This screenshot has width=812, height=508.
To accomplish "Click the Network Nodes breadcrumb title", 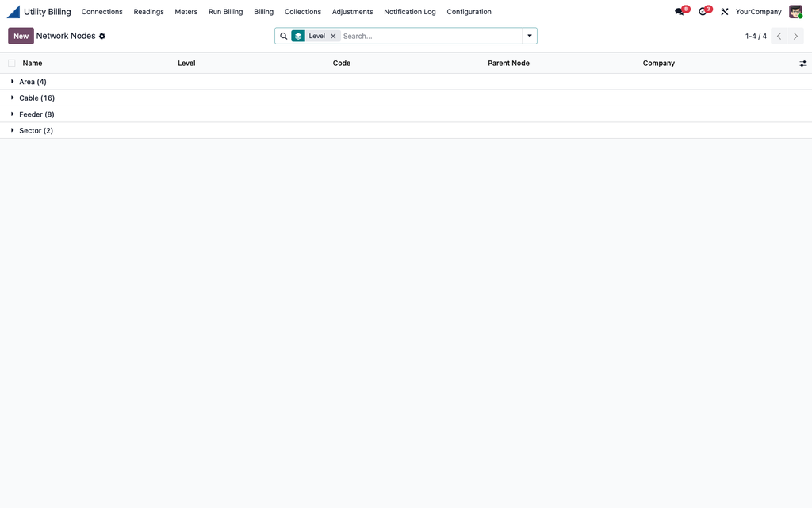I will (66, 36).
